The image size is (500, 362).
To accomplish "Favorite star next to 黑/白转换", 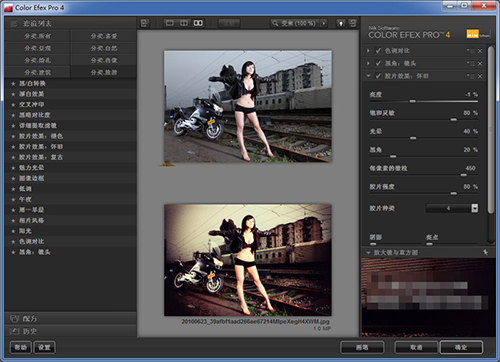I will tap(13, 84).
